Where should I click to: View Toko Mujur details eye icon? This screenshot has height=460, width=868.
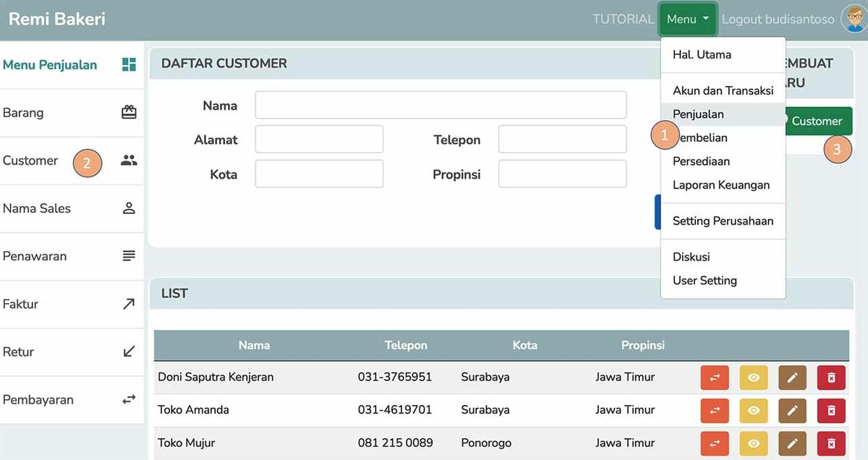tap(754, 443)
